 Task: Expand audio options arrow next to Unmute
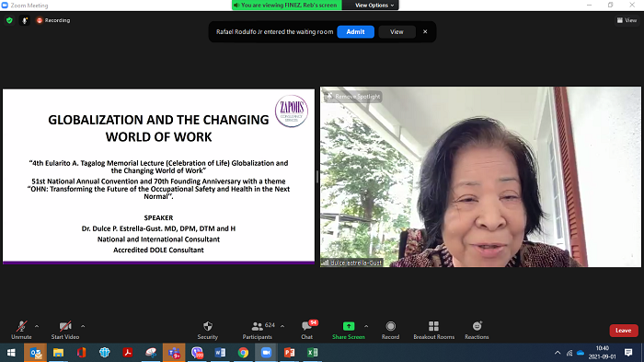click(37, 326)
